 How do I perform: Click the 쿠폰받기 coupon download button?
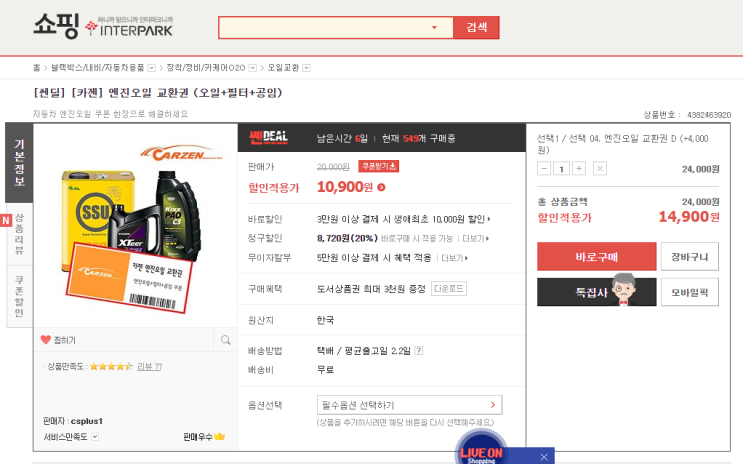tap(378, 166)
